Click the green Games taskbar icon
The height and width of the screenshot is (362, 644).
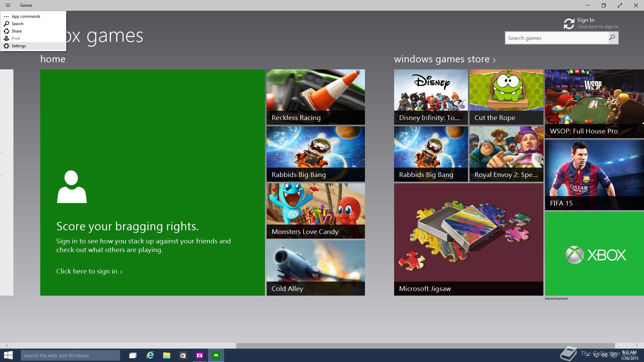click(216, 355)
